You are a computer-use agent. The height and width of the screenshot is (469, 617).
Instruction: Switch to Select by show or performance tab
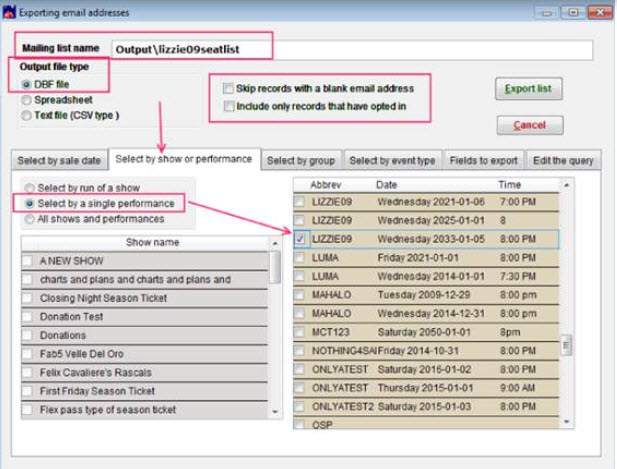184,159
